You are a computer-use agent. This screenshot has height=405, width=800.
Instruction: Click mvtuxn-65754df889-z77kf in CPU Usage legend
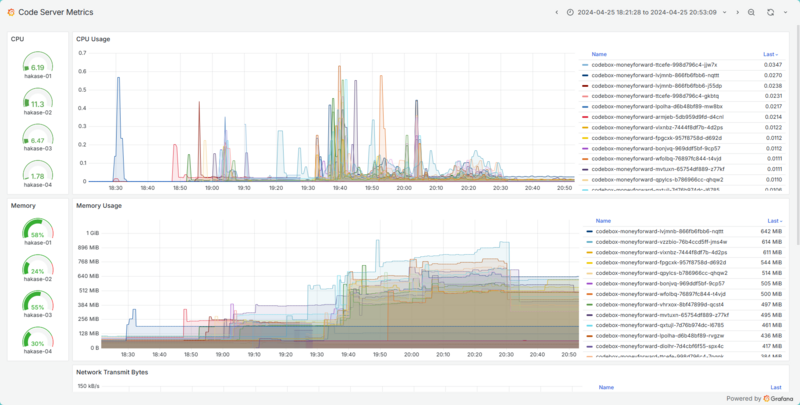coord(658,169)
